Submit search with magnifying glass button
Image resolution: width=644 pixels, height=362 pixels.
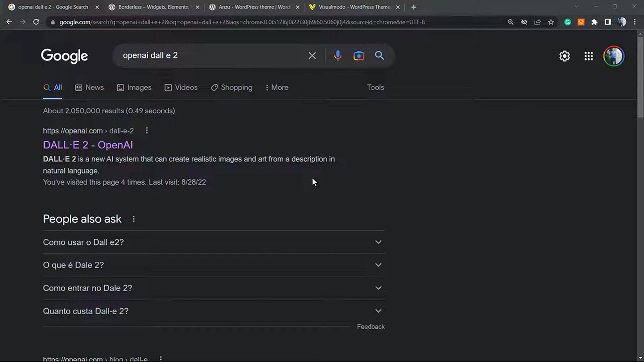tap(379, 56)
